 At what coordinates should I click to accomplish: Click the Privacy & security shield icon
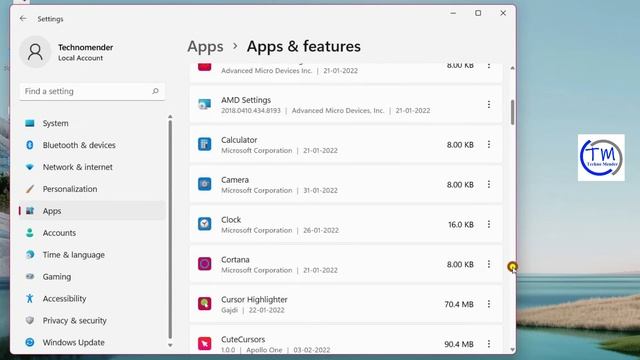tap(30, 320)
